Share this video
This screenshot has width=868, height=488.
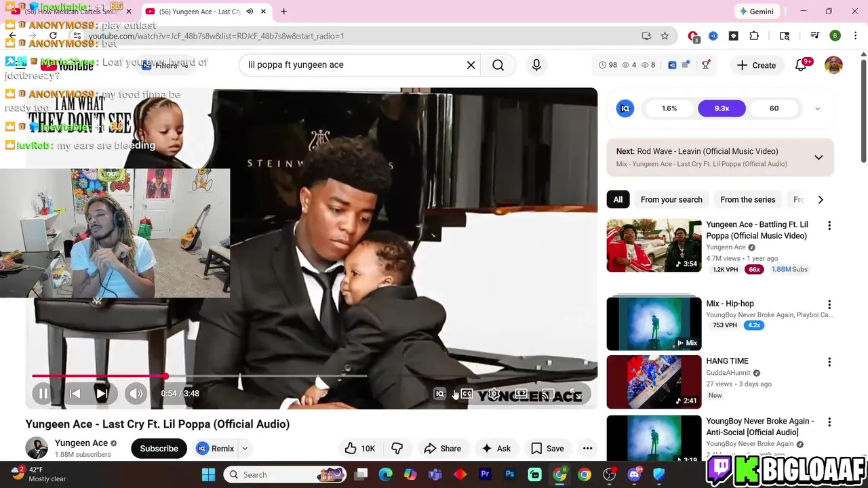(x=442, y=449)
